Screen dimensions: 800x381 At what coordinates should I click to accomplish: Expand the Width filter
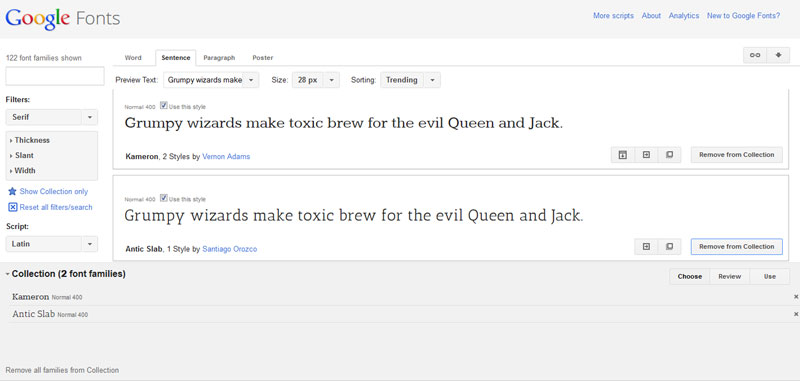point(23,171)
